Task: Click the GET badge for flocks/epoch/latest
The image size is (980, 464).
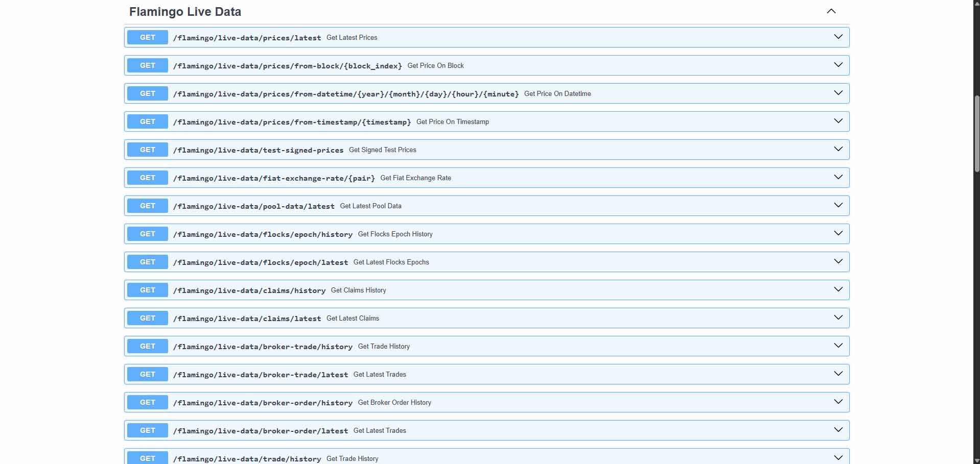Action: [x=148, y=262]
